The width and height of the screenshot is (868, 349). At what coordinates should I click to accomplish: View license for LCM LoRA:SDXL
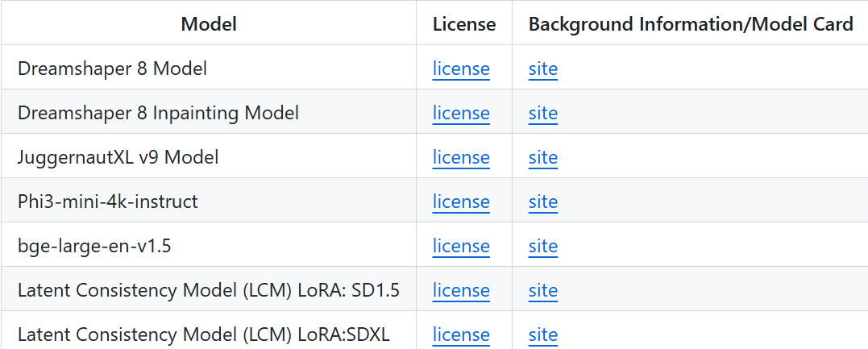(x=461, y=334)
